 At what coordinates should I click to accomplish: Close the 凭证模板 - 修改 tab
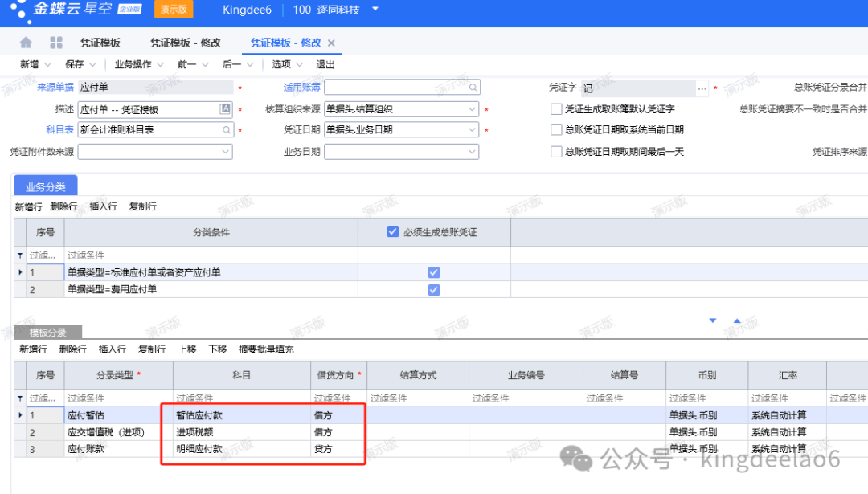pos(331,43)
